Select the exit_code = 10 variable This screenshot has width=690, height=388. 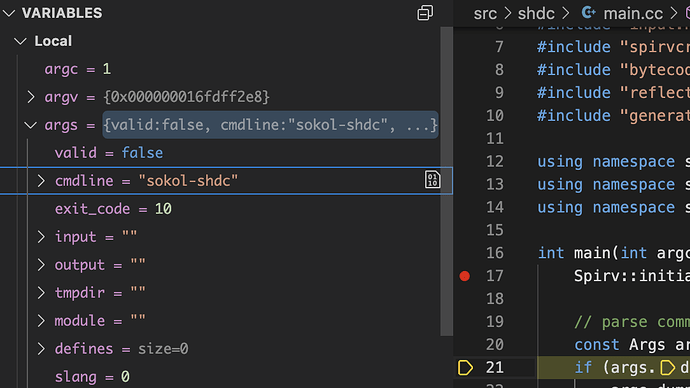[113, 209]
